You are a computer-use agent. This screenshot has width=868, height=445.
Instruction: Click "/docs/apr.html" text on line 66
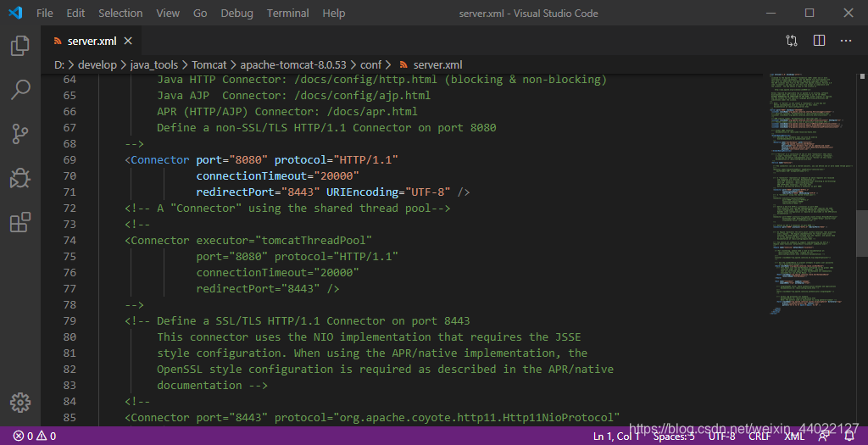click(372, 112)
